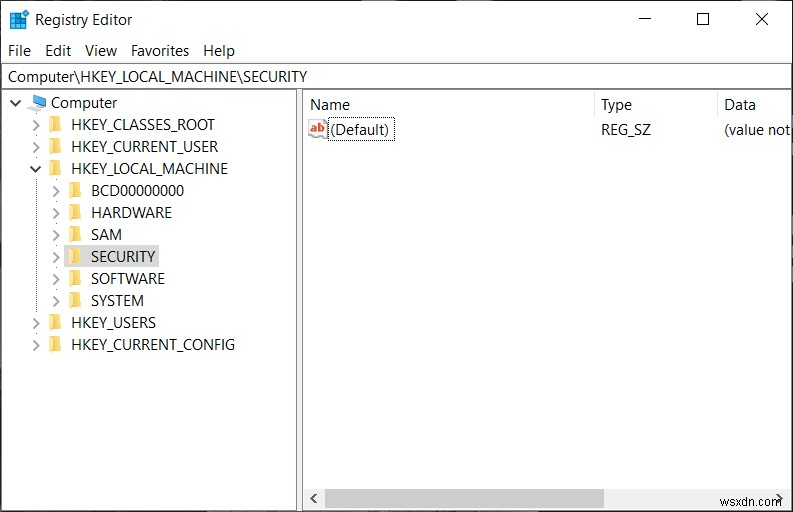
Task: Click the HKEY_CLASSES_ROOT folder icon
Action: pos(55,124)
